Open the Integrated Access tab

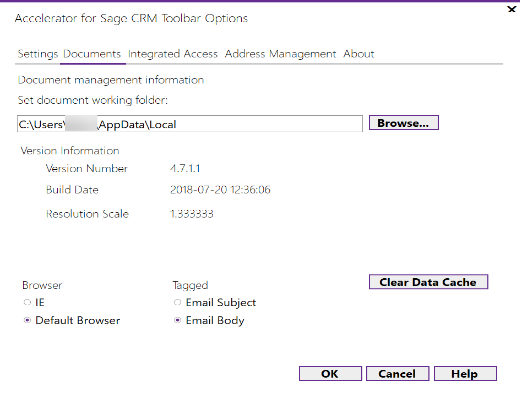173,54
